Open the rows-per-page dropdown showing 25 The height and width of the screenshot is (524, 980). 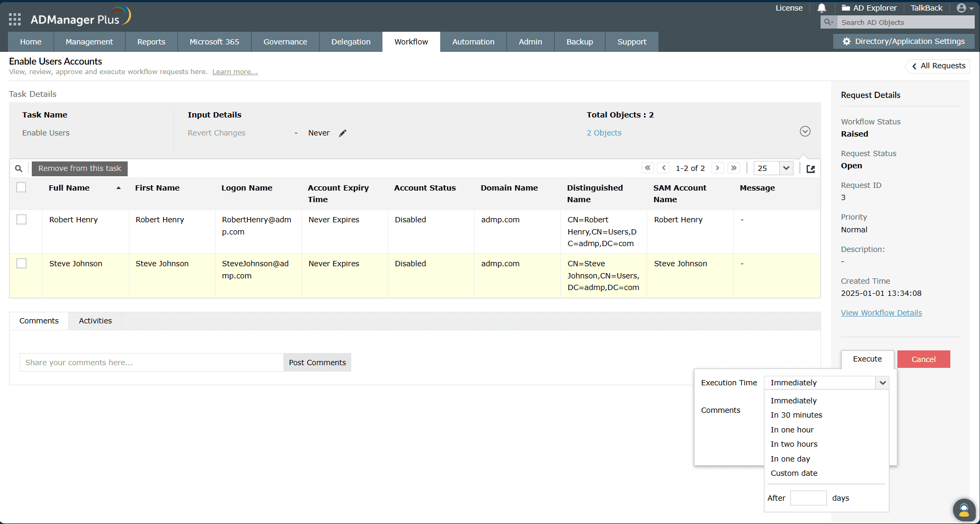(x=773, y=168)
